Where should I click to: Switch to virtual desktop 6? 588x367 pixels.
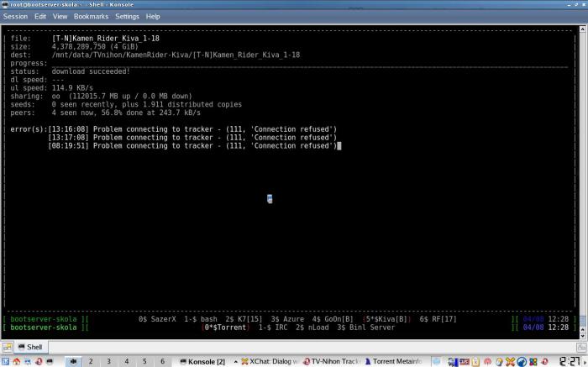[162, 361]
